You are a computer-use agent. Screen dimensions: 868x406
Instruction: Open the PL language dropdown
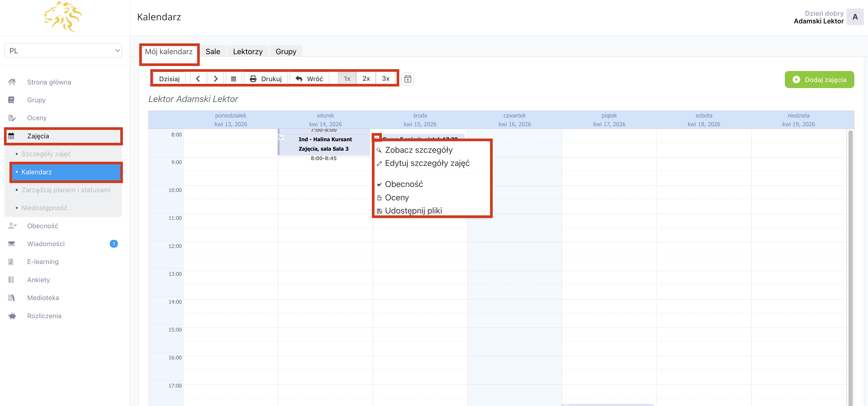[x=63, y=50]
